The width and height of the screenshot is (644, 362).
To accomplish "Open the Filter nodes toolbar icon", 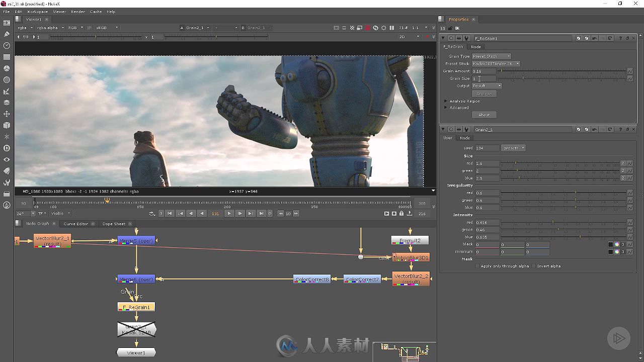I will (7, 80).
